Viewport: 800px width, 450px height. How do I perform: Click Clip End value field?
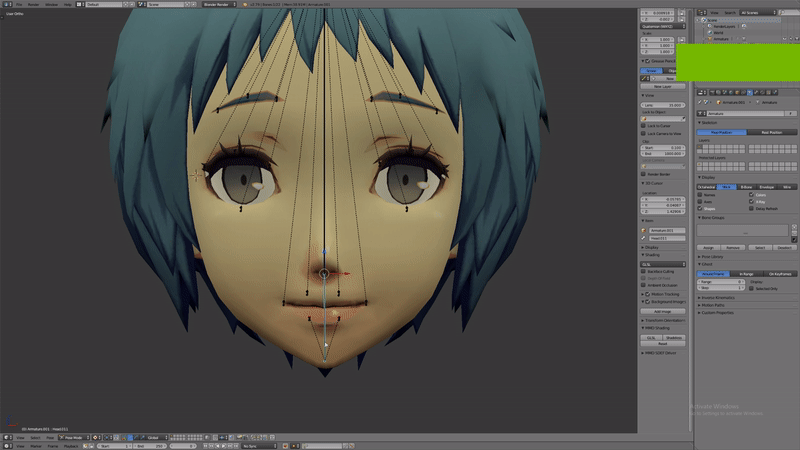[663, 154]
